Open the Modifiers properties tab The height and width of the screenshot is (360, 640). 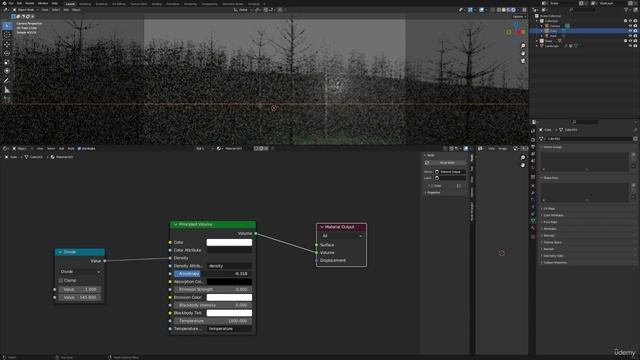pyautogui.click(x=533, y=193)
